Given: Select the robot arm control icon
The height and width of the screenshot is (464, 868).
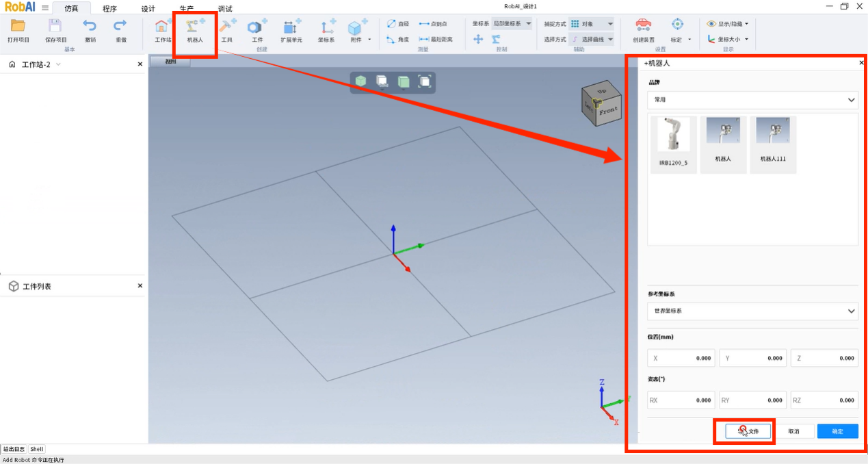Looking at the screenshot, I should pos(496,40).
